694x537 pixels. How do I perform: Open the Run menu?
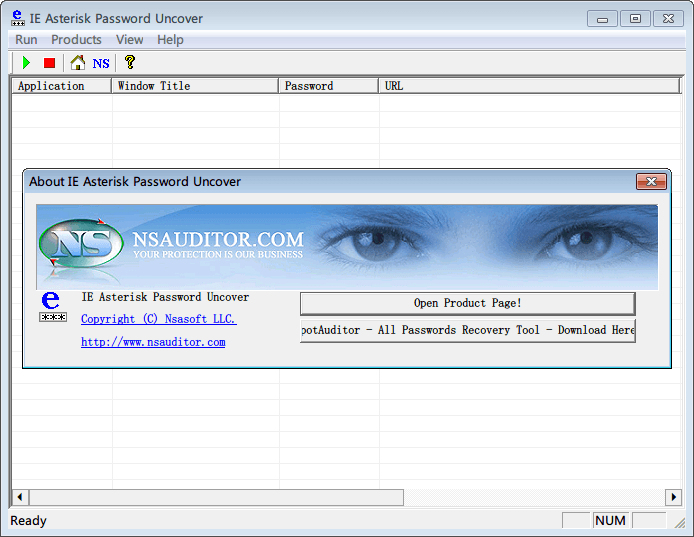(x=26, y=40)
